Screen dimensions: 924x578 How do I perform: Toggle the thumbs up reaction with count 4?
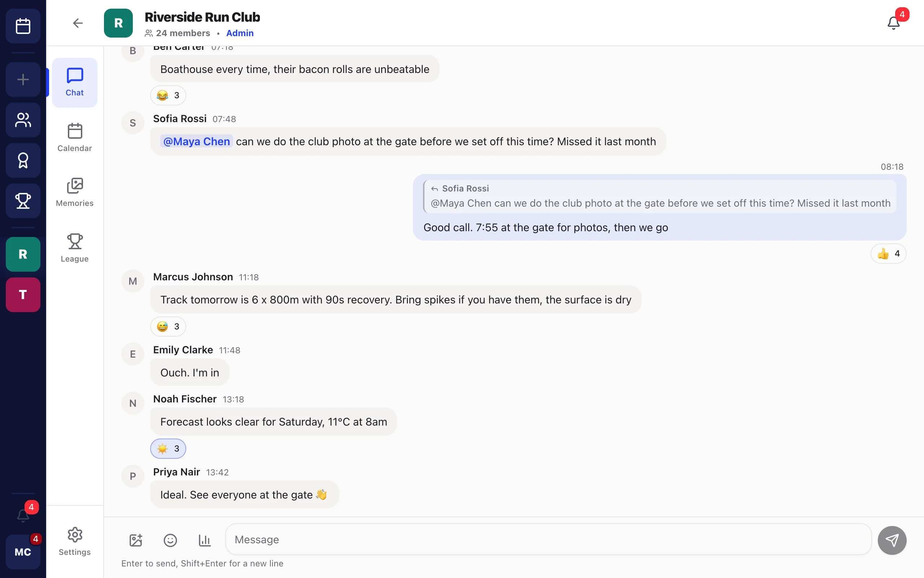click(x=889, y=254)
